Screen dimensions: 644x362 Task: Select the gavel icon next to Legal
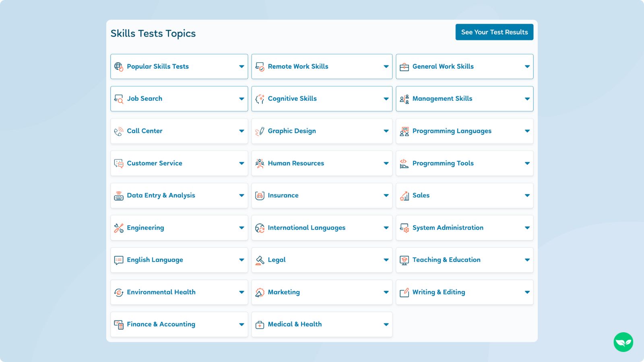click(x=260, y=259)
